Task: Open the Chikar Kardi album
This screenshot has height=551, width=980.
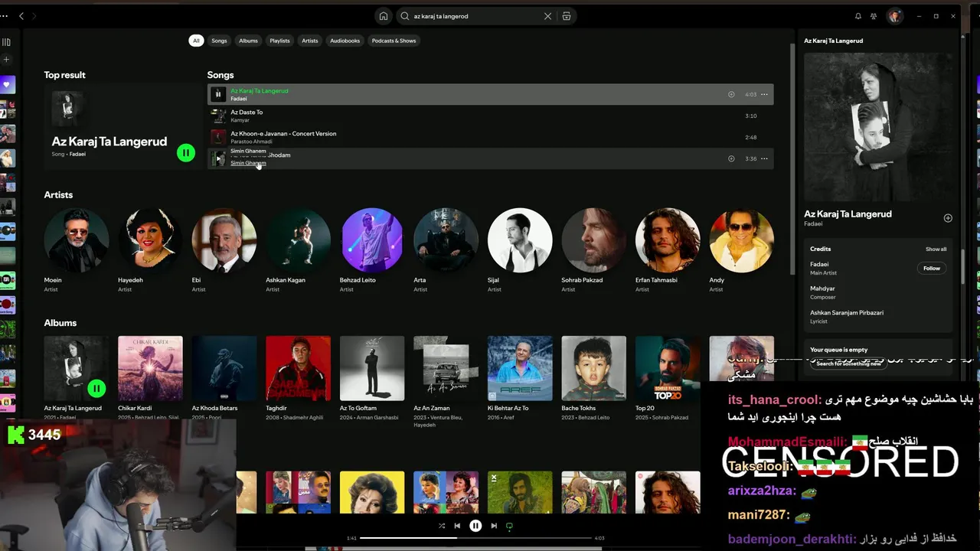Action: (150, 368)
